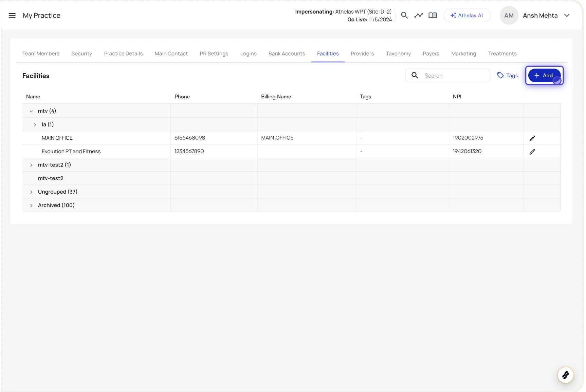Click the Tags button

[507, 75]
